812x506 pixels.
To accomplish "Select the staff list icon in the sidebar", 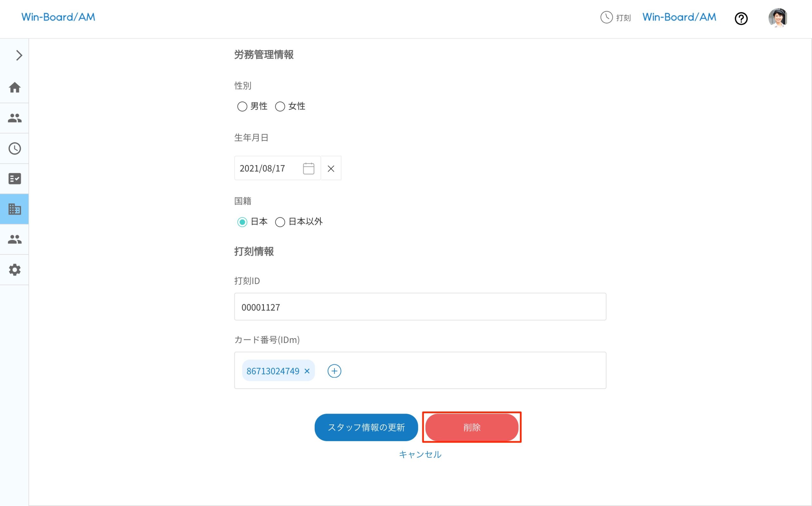I will (14, 117).
